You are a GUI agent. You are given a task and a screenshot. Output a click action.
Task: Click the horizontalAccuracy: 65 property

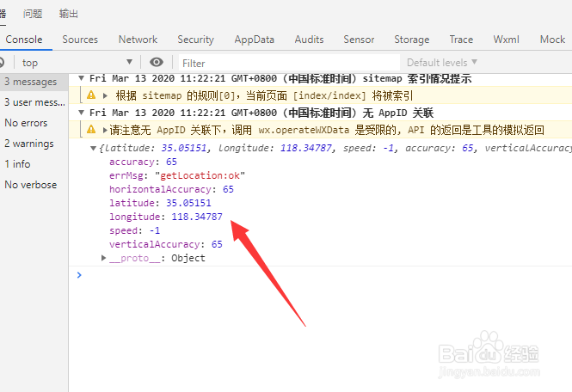[171, 189]
